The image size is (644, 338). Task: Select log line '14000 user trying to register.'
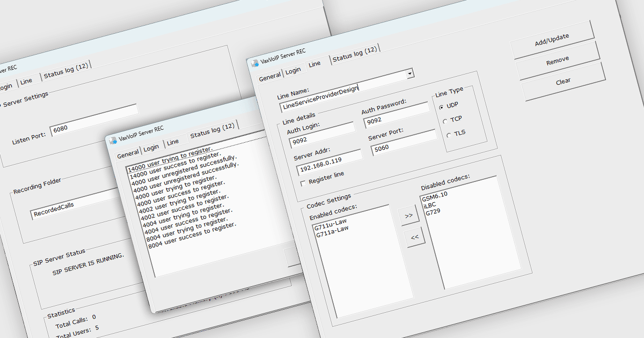pos(170,160)
